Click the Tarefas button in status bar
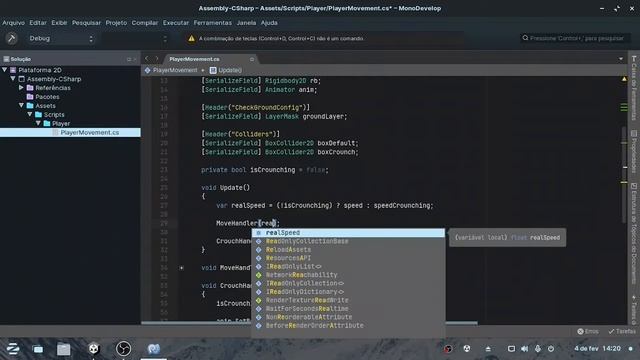 tap(622, 331)
